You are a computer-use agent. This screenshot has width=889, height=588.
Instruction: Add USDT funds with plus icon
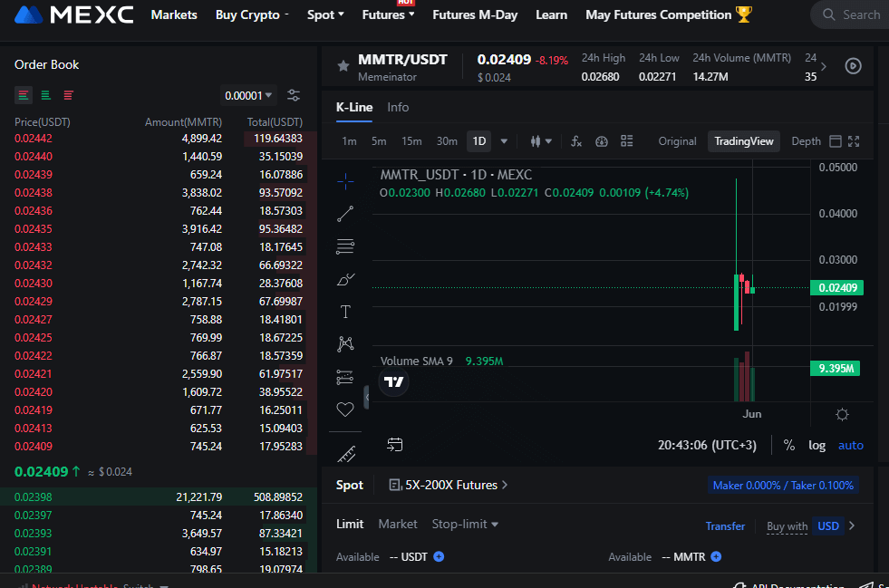tap(439, 557)
